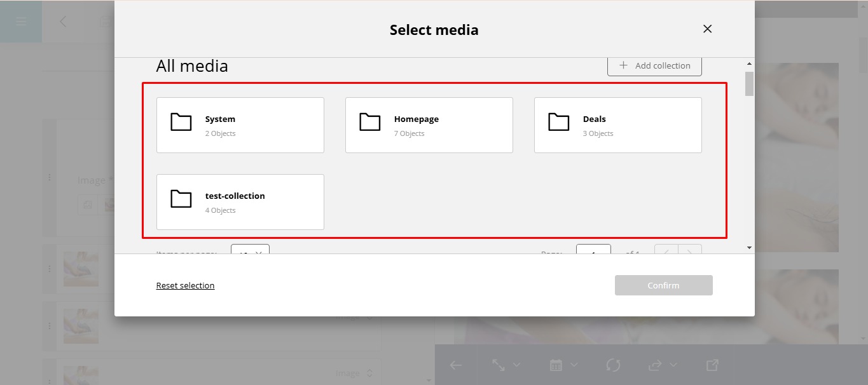Go to the previous media page

pos(666,250)
